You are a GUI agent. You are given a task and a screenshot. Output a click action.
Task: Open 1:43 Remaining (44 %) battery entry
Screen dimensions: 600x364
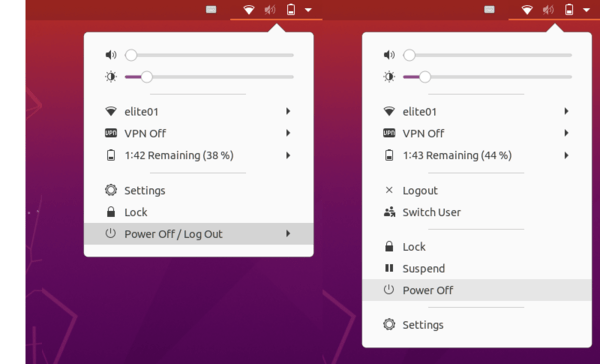tap(477, 155)
